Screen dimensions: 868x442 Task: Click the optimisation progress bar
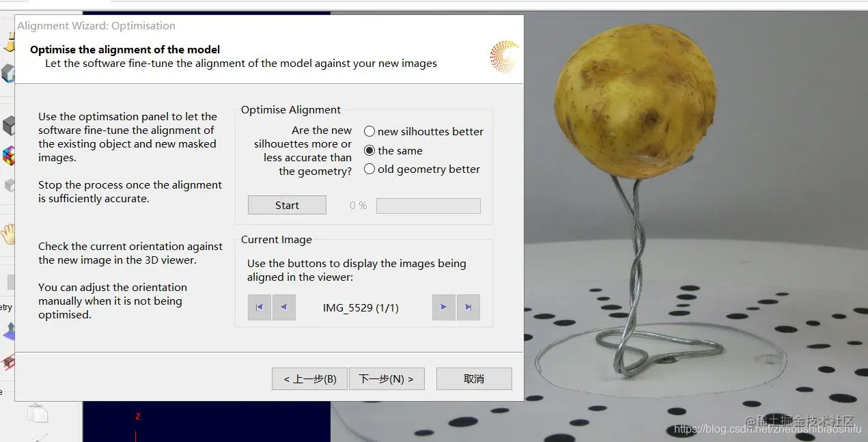click(x=428, y=206)
